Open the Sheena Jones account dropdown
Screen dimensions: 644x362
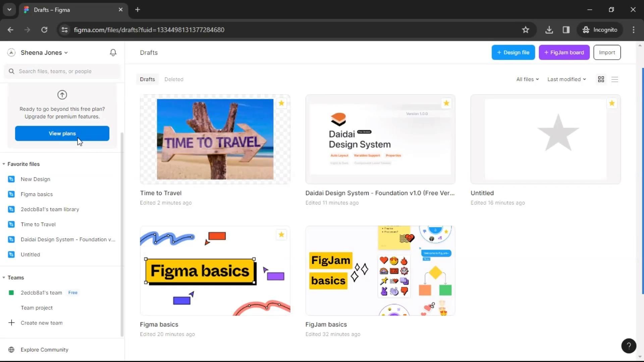[44, 53]
